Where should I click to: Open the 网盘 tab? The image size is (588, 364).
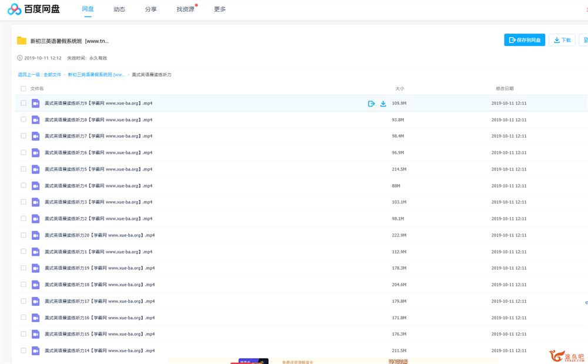click(x=88, y=9)
